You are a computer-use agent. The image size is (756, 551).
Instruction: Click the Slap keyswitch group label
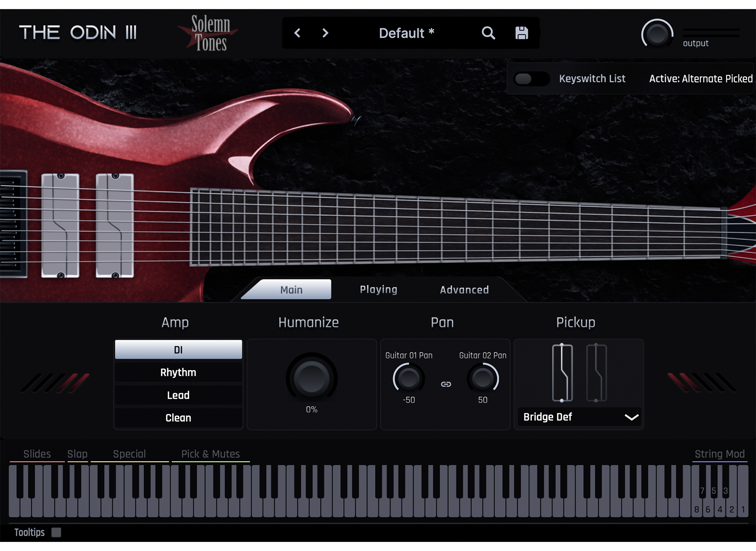77,454
